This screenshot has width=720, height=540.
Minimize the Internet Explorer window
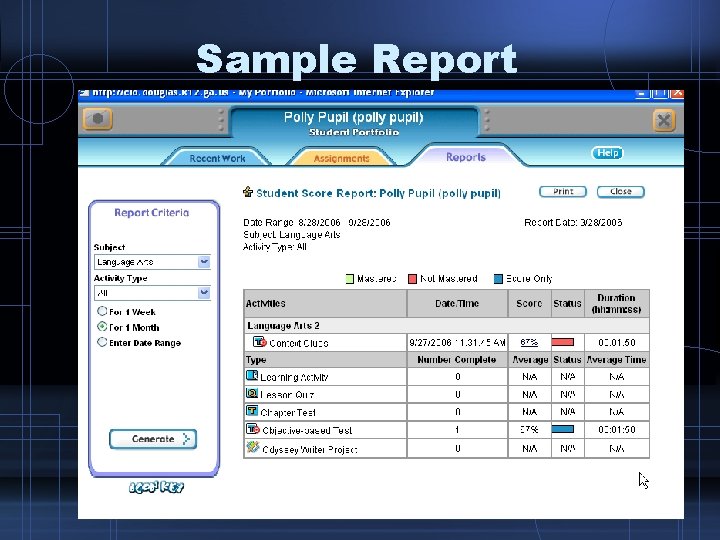641,94
